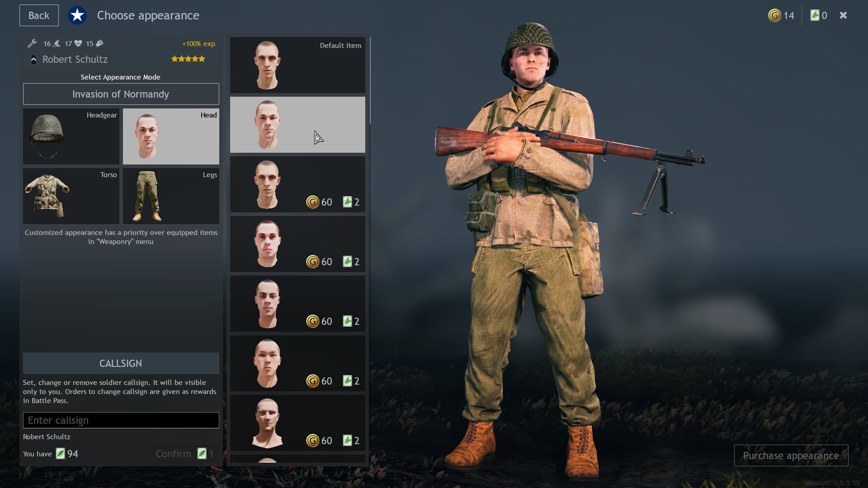This screenshot has height=488, width=868.
Task: Click the US star faction emblem
Action: click(77, 15)
